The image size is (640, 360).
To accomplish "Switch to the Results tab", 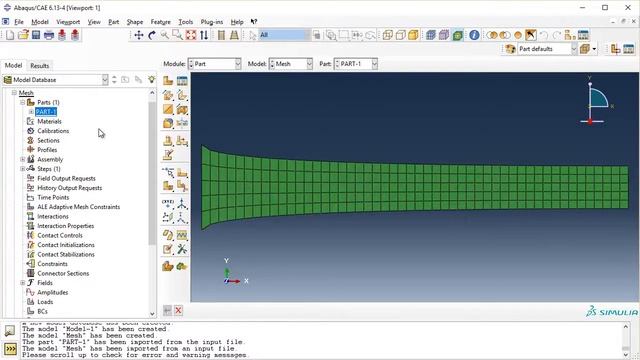I will (40, 66).
